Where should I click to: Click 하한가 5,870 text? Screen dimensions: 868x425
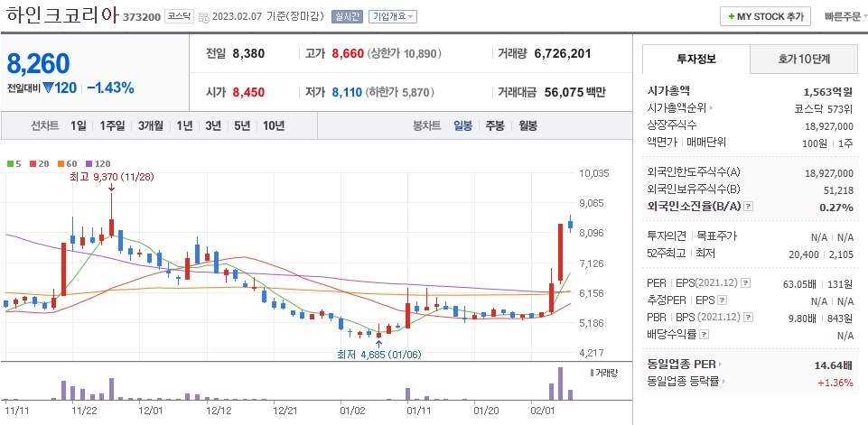(x=400, y=92)
